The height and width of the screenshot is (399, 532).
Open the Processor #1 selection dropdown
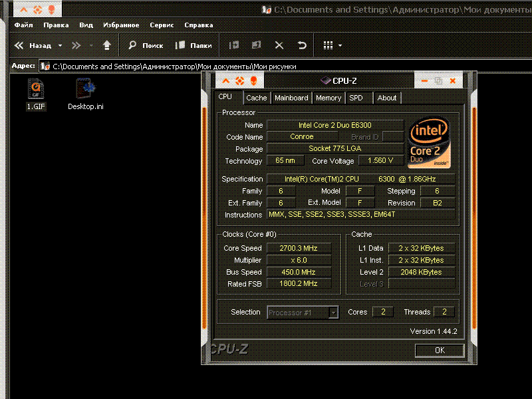point(333,313)
